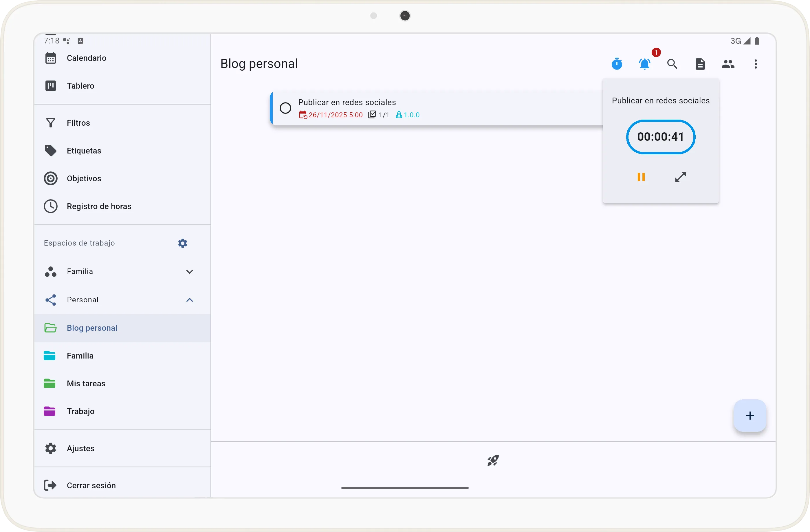
Task: Click the search magnifier icon
Action: click(x=672, y=64)
